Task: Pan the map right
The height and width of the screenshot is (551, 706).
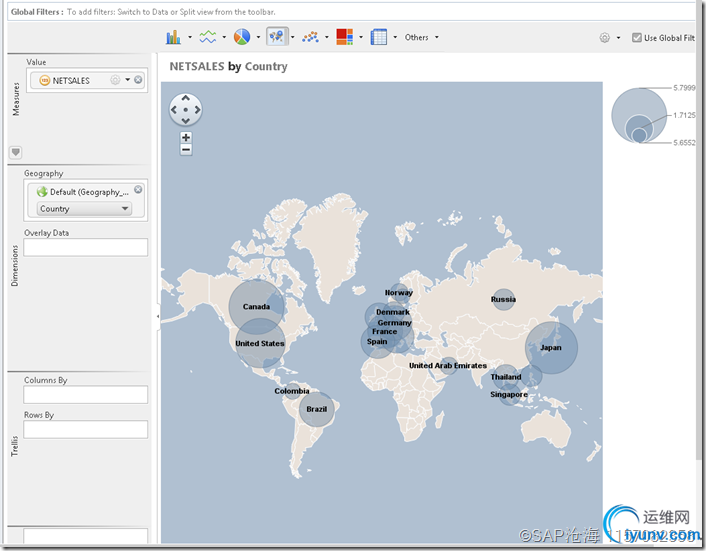Action: pyautogui.click(x=197, y=110)
